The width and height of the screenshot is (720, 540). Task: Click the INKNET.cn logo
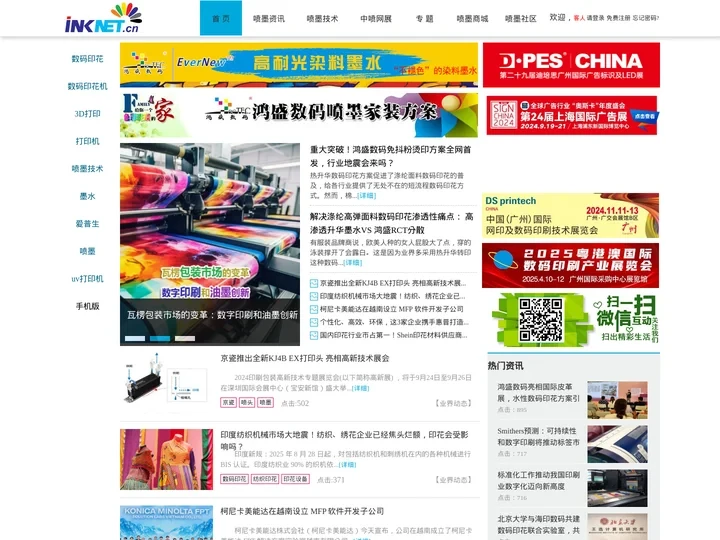pyautogui.click(x=103, y=18)
